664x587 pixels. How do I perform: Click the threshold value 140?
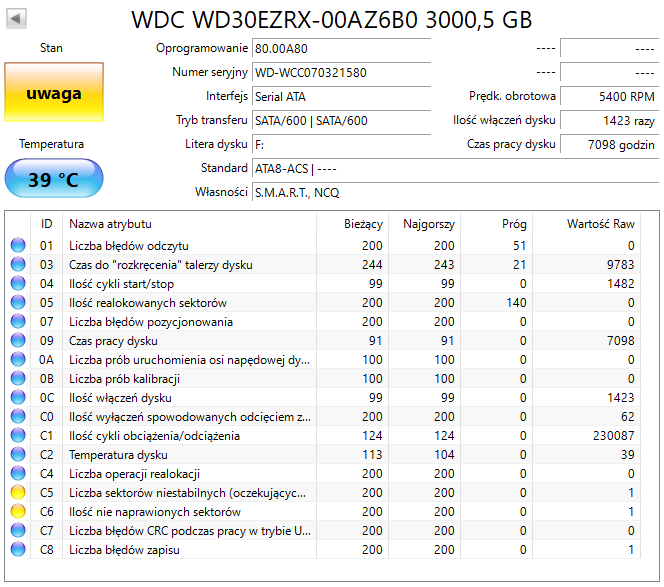point(516,303)
